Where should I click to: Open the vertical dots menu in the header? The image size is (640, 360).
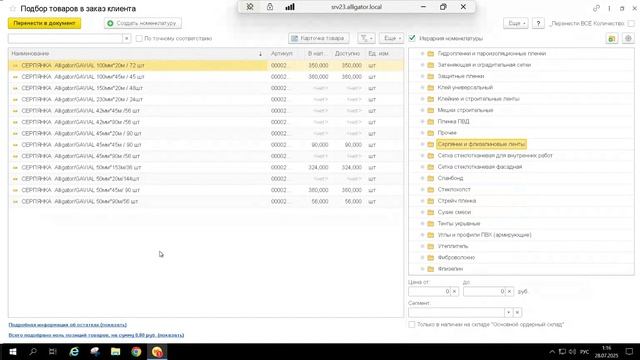(x=609, y=8)
